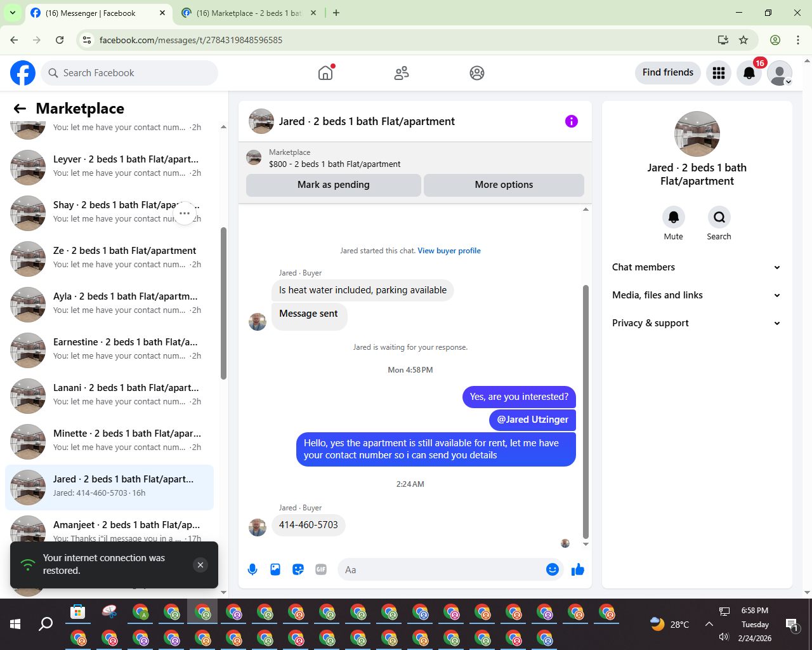
Task: Open the Ayla chat conversation
Action: pyautogui.click(x=109, y=305)
